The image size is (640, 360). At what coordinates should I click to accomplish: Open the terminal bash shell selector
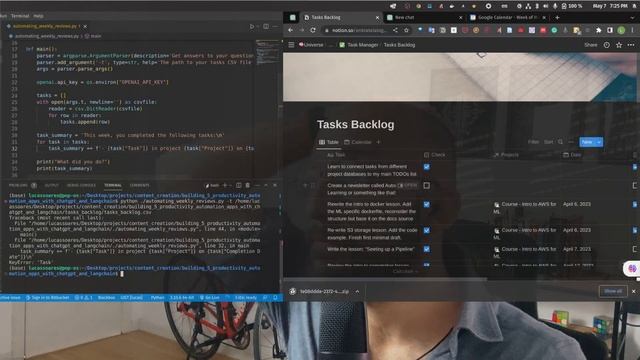[x=212, y=185]
